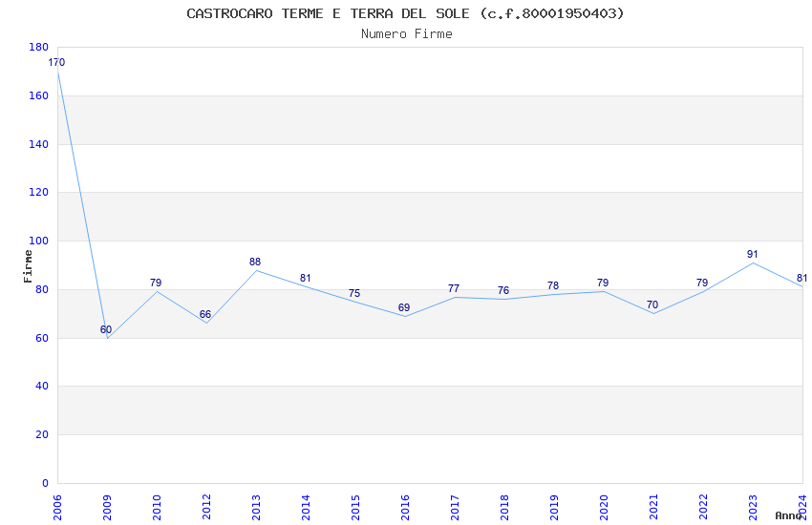Click the data label 81 above 2024
The image size is (812, 525).
click(801, 279)
